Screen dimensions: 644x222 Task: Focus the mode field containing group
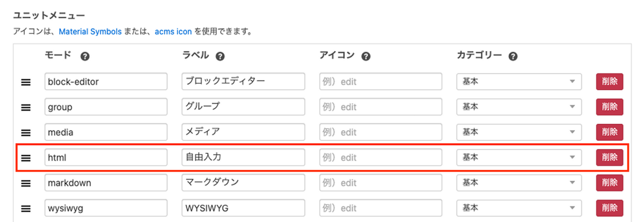click(x=106, y=107)
